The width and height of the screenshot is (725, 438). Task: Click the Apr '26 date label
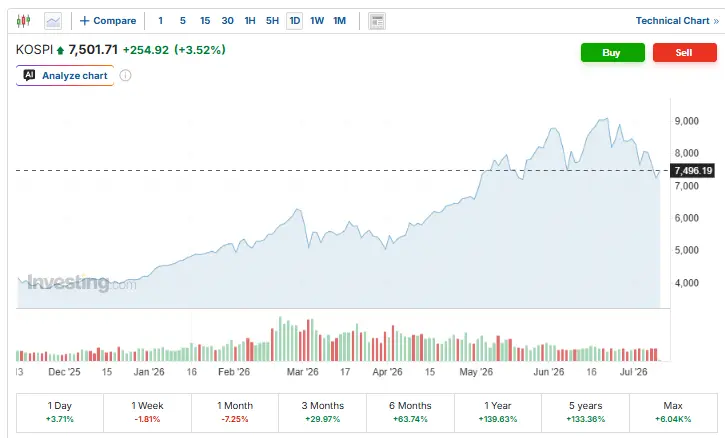click(387, 372)
